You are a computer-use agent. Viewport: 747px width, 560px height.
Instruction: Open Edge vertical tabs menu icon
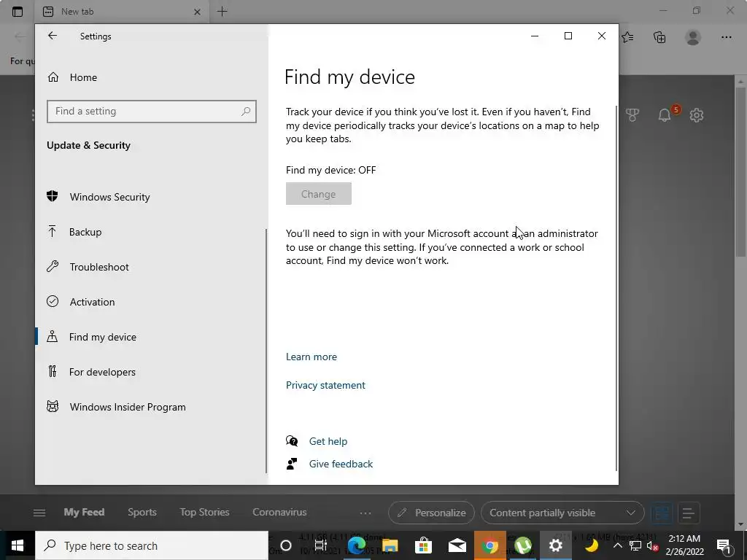point(18,12)
